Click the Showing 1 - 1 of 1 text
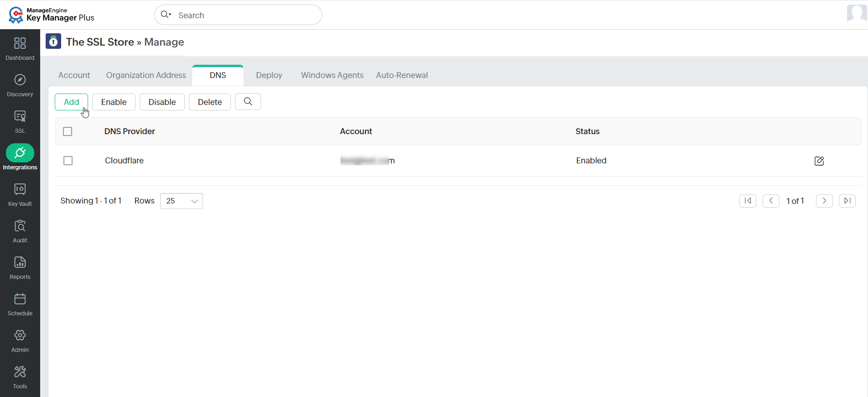Viewport: 868px width, 397px height. (91, 201)
